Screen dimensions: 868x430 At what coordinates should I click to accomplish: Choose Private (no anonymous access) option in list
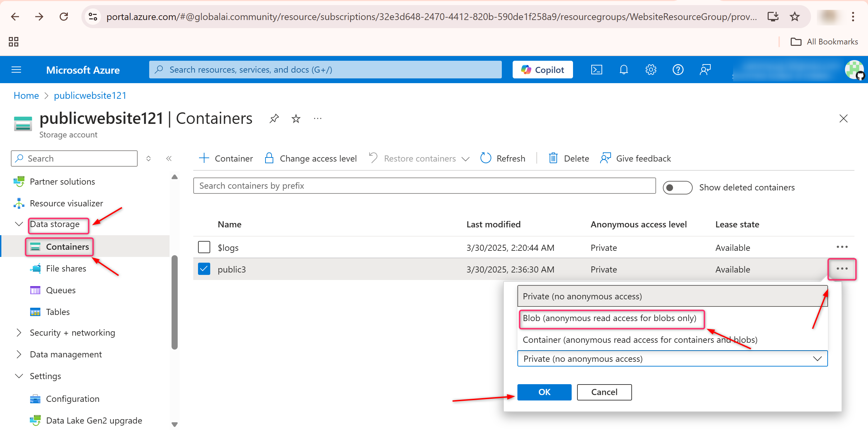(x=672, y=296)
